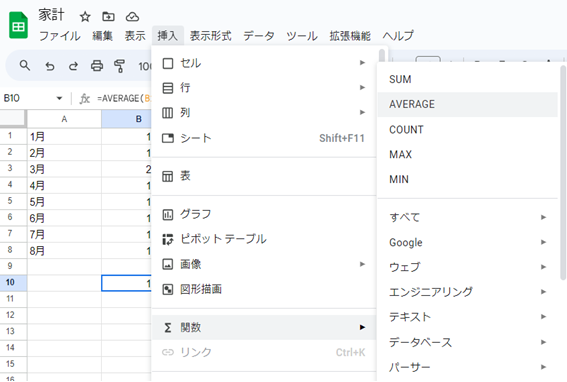Close the open 挿入 menu
The width and height of the screenshot is (567, 382).
click(x=167, y=36)
